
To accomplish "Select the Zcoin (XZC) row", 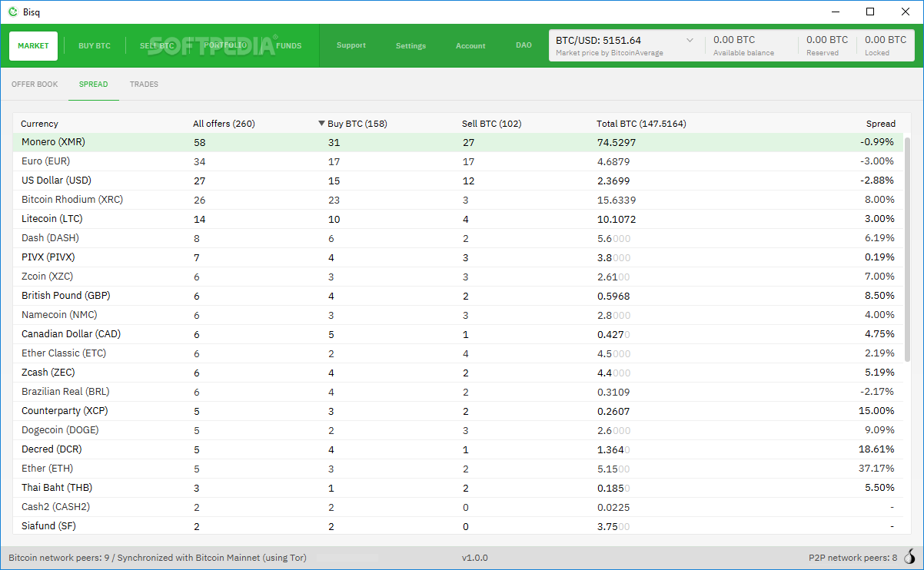I will point(457,277).
